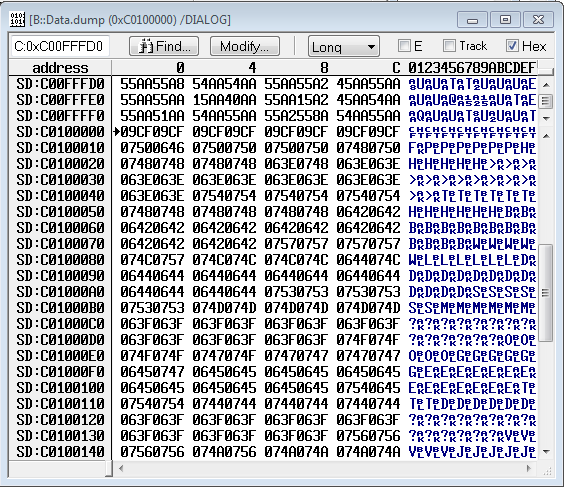This screenshot has height=487, width=564.
Task: Select address row SD:C01000C0
Action: coord(60,324)
